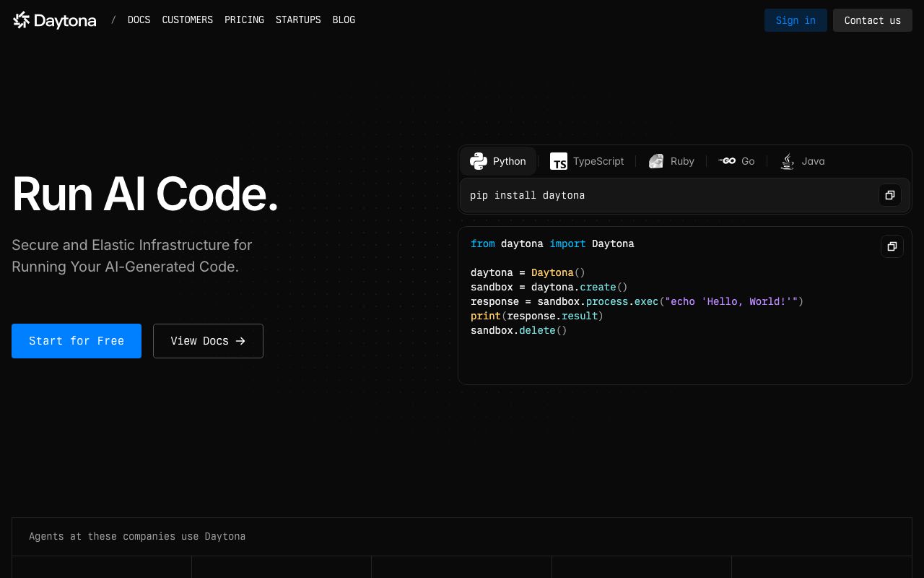Open the BLOG nav link

(344, 20)
